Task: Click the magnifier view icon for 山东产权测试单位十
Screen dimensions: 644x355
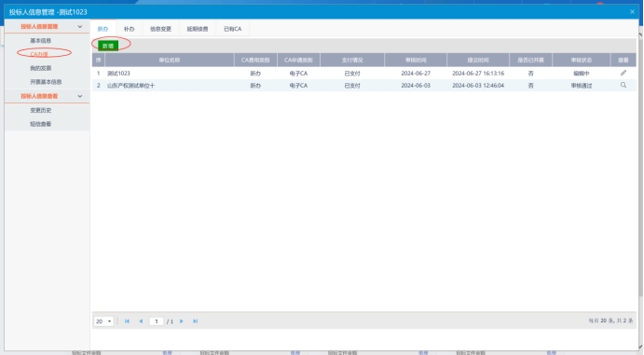Action: pyautogui.click(x=623, y=86)
